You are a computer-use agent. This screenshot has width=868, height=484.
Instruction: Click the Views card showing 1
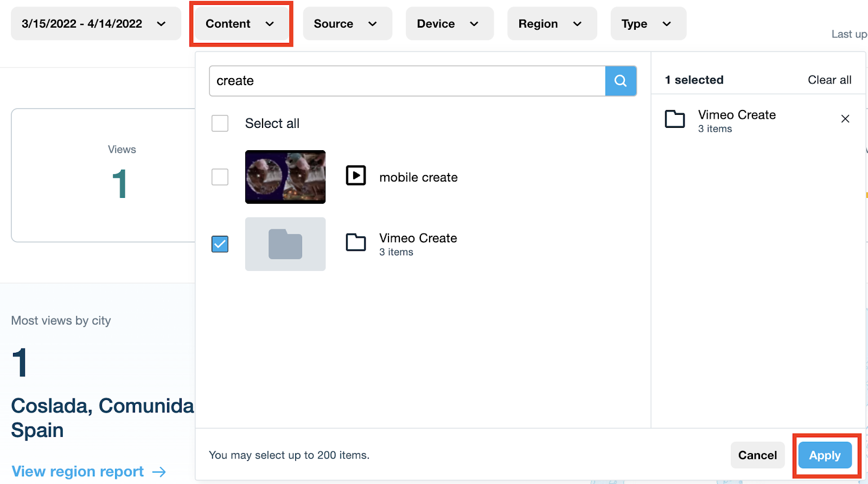(103, 175)
